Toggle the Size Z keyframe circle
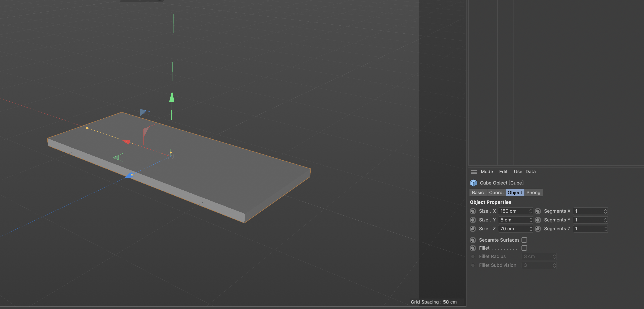 473,229
